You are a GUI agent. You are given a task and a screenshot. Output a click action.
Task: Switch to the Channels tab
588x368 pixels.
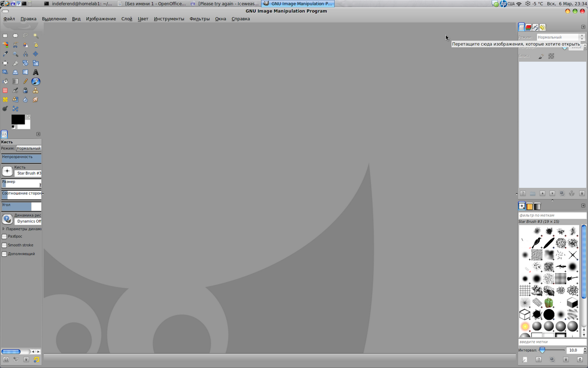point(528,27)
